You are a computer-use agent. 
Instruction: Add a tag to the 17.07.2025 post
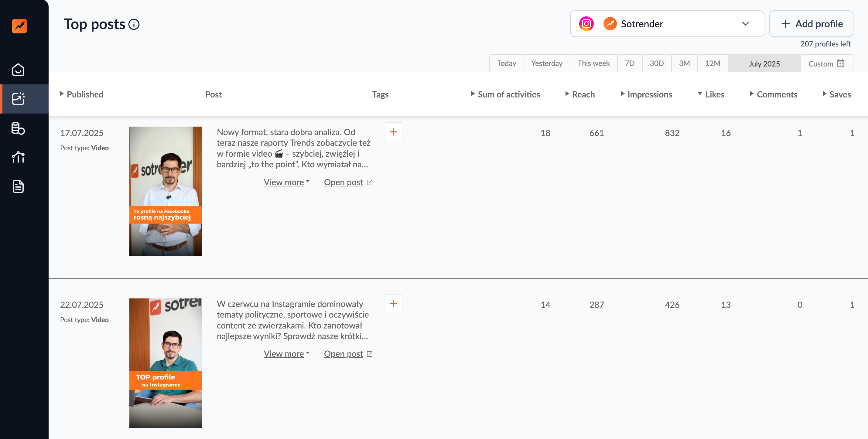tap(393, 132)
